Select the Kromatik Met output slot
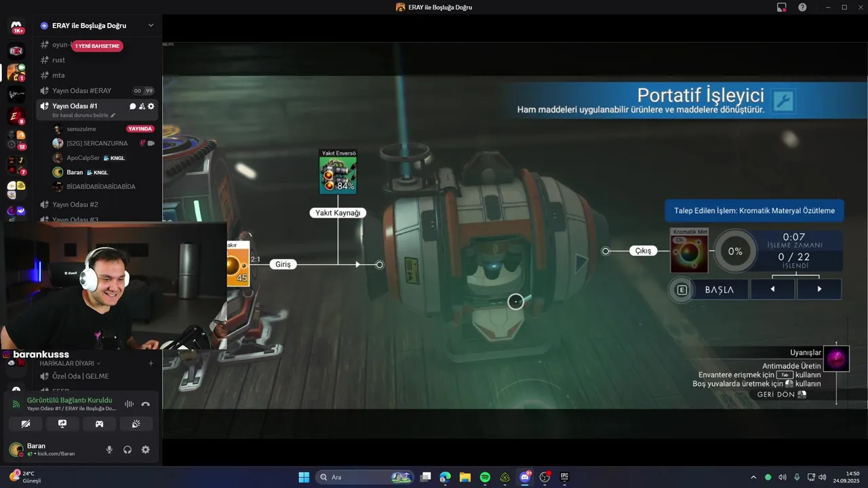 (689, 251)
